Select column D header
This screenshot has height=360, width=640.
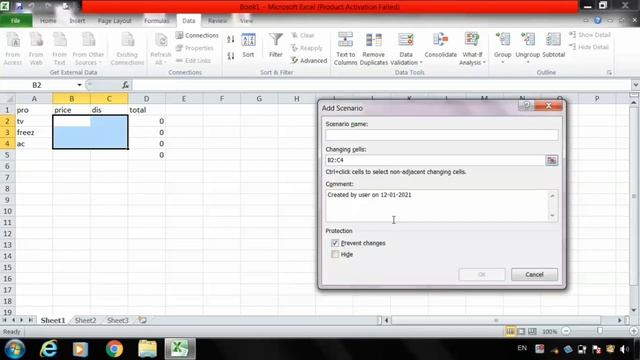point(146,99)
